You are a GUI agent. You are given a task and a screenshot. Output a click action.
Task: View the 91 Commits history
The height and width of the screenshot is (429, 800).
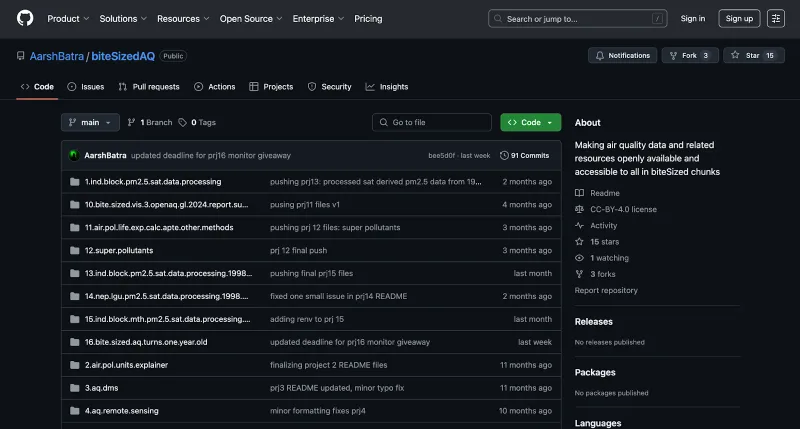pyautogui.click(x=524, y=156)
